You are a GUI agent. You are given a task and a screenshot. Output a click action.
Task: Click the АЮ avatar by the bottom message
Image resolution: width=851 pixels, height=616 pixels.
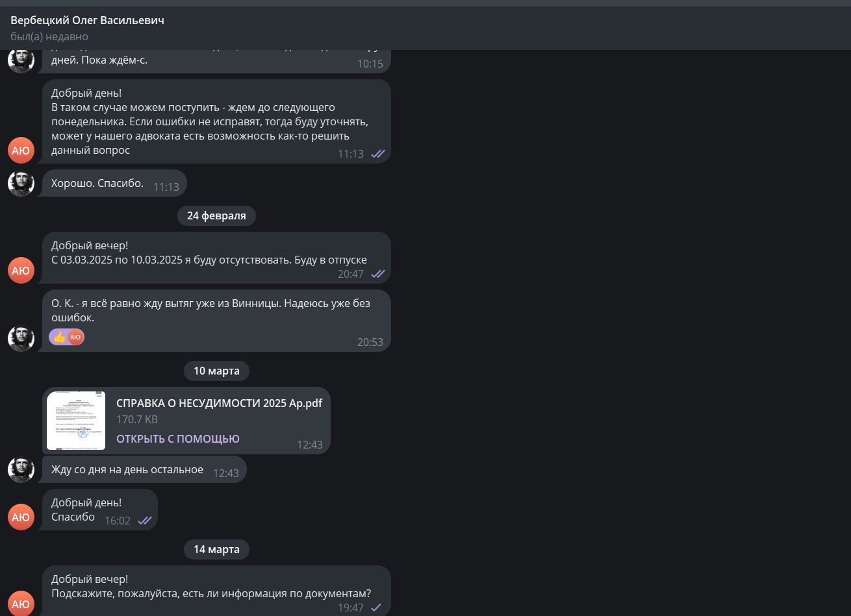tap(21, 604)
